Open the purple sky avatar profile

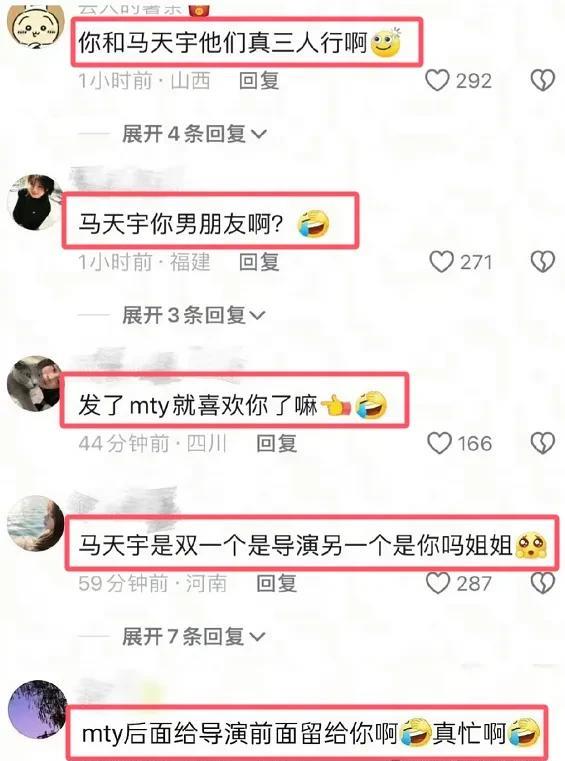(37, 709)
